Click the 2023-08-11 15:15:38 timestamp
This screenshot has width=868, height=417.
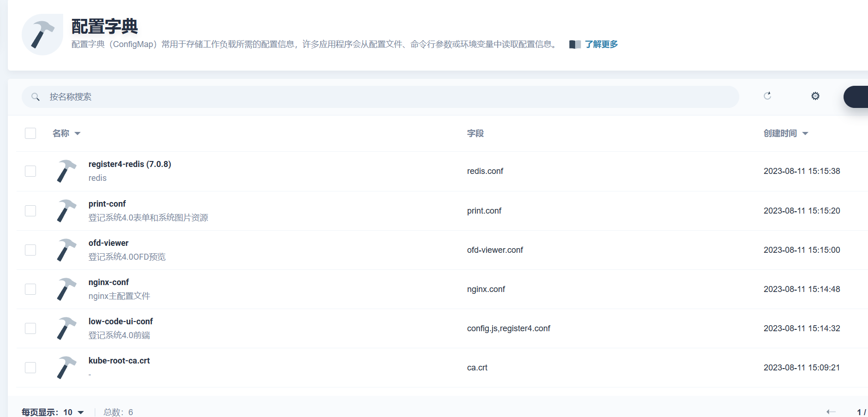coord(802,171)
